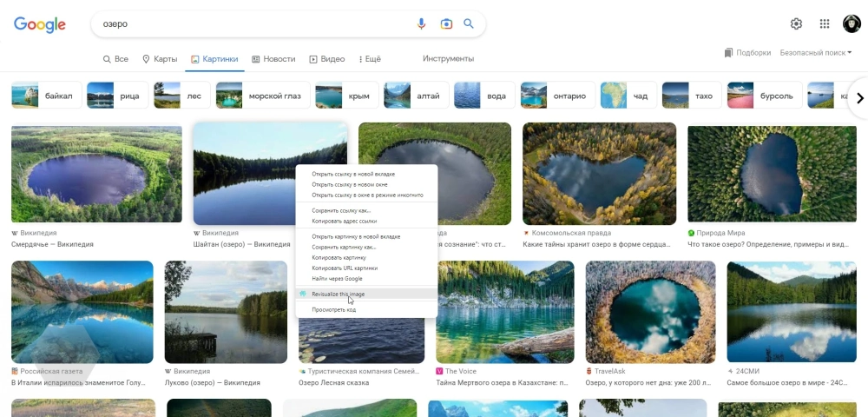Select the байкал filter chip

tap(47, 96)
